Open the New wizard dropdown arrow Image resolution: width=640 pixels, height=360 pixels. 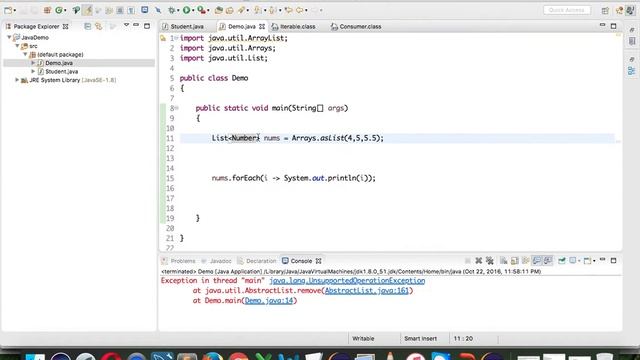pos(15,10)
